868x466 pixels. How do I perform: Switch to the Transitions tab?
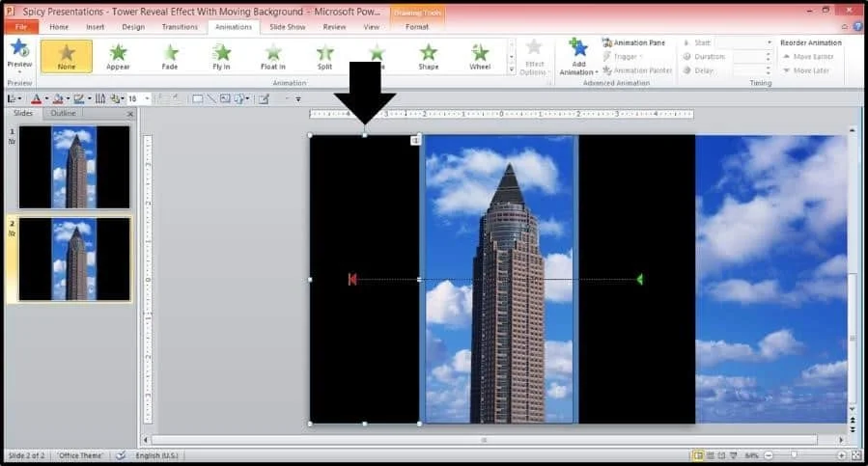[180, 27]
